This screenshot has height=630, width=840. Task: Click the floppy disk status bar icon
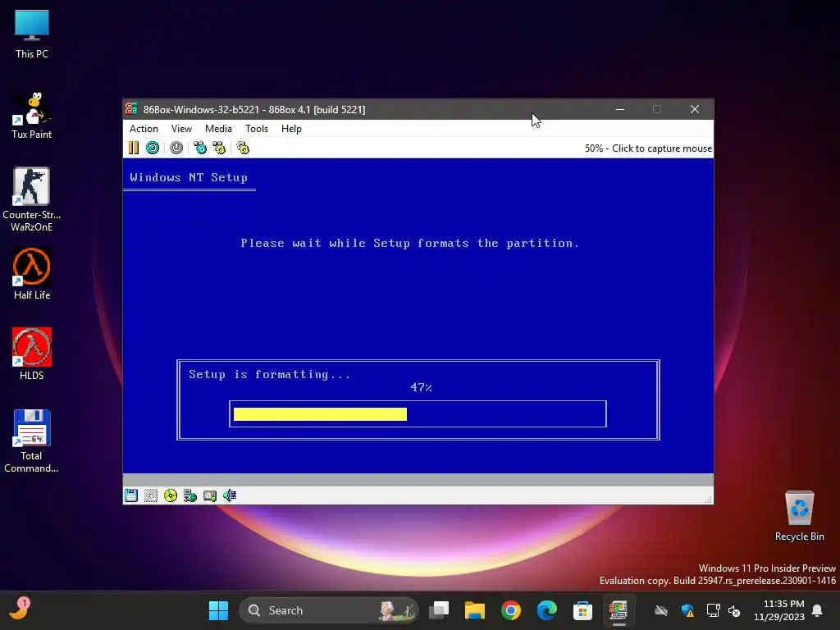131,495
